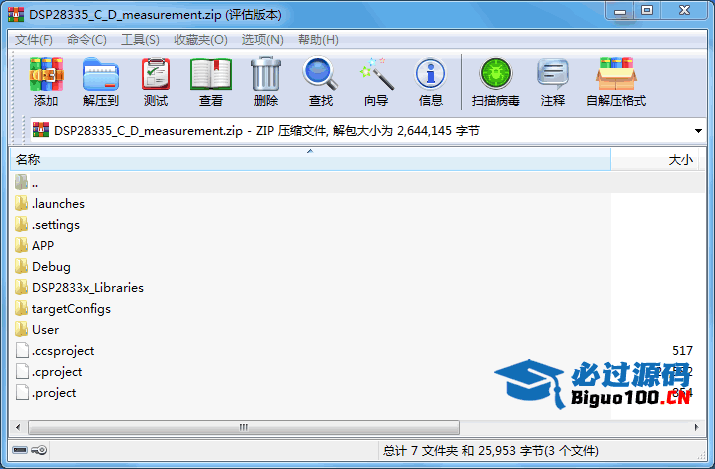The image size is (715, 469).
Task: Open the Tools (工具) menu
Action: click(x=140, y=40)
